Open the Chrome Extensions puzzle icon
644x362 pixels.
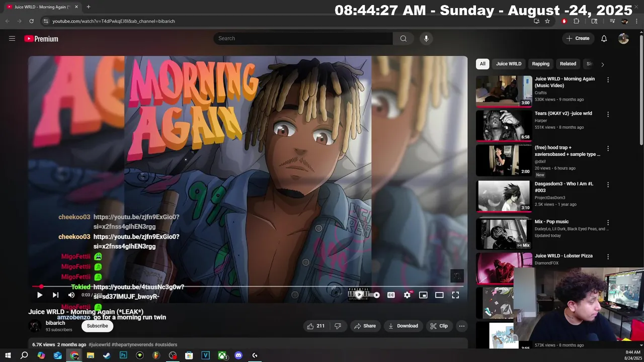[x=577, y=21]
